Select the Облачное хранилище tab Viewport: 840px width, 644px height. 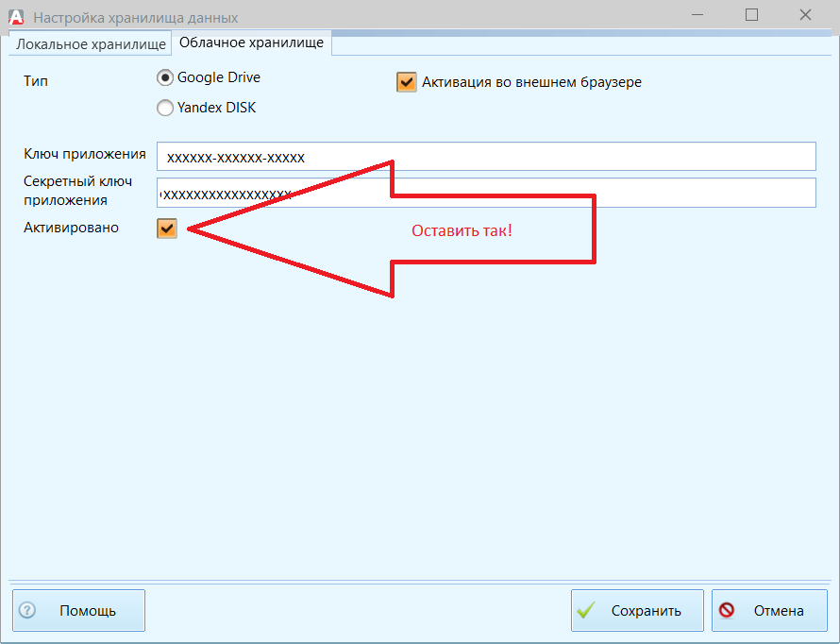point(251,42)
